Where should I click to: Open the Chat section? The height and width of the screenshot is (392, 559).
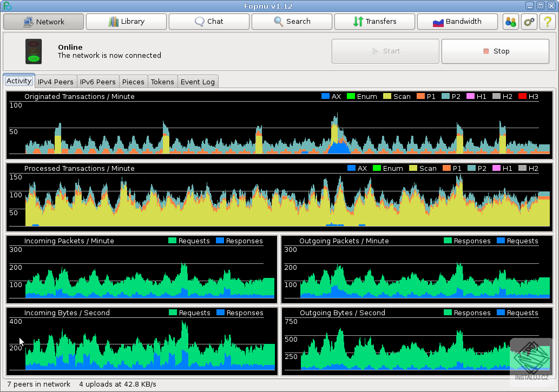209,22
